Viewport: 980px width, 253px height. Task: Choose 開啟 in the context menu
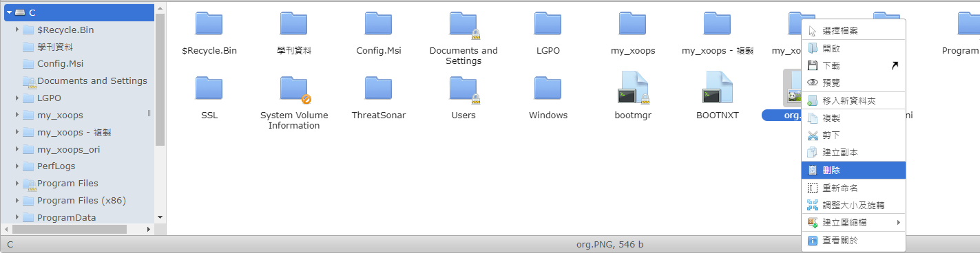coord(853,48)
